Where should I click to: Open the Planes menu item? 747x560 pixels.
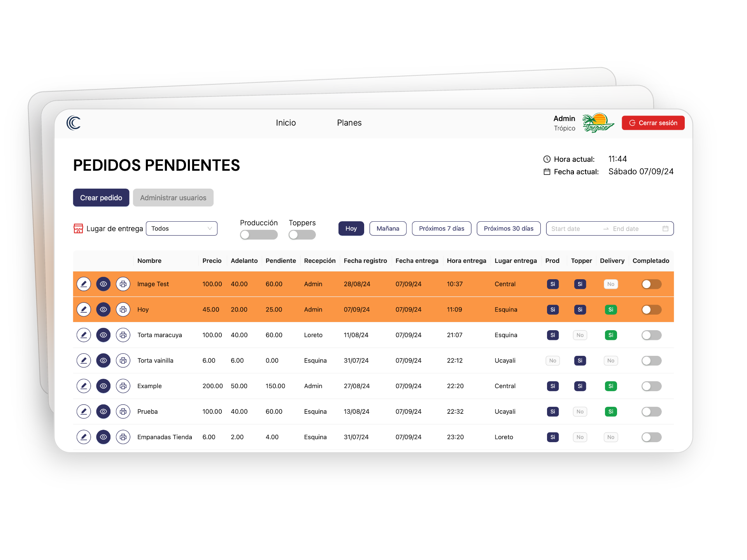point(349,123)
